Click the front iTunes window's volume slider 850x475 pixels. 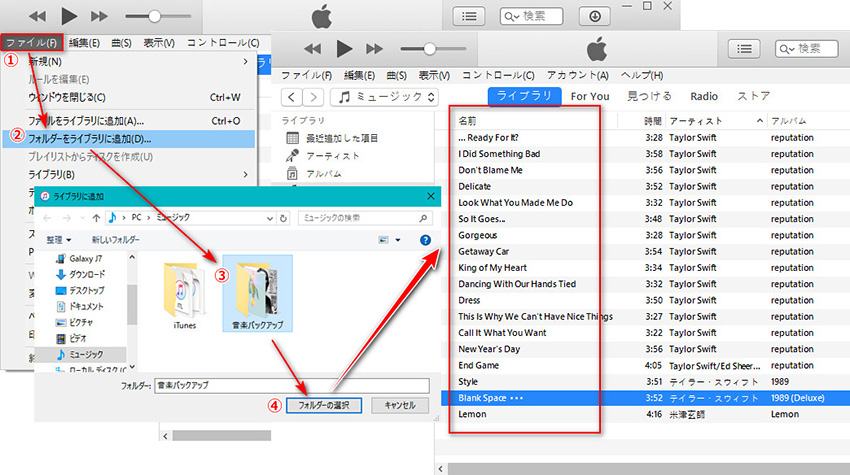431,49
